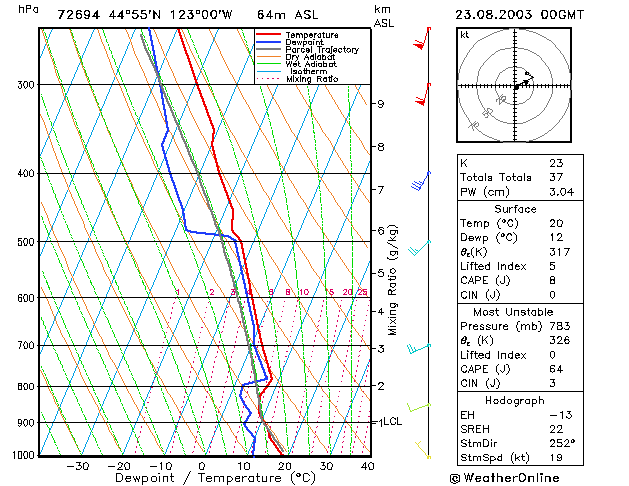
Task: Click the Most Unstable CIN value '3'
Action: (552, 383)
